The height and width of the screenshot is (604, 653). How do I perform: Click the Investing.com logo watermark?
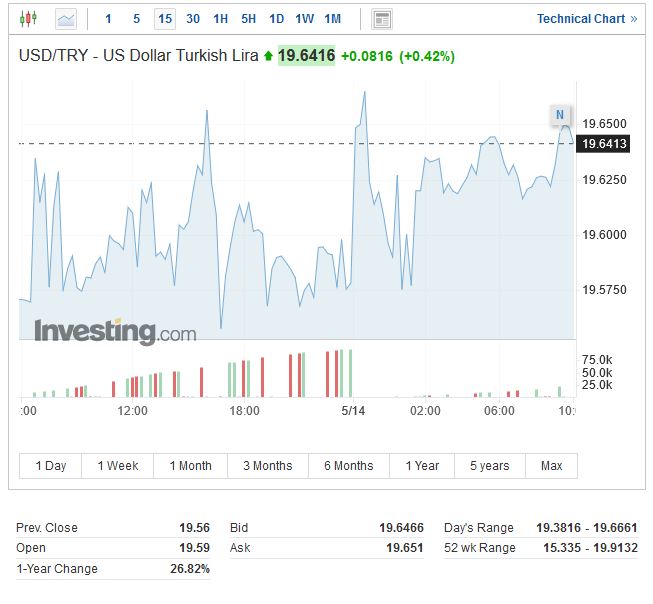click(x=115, y=331)
